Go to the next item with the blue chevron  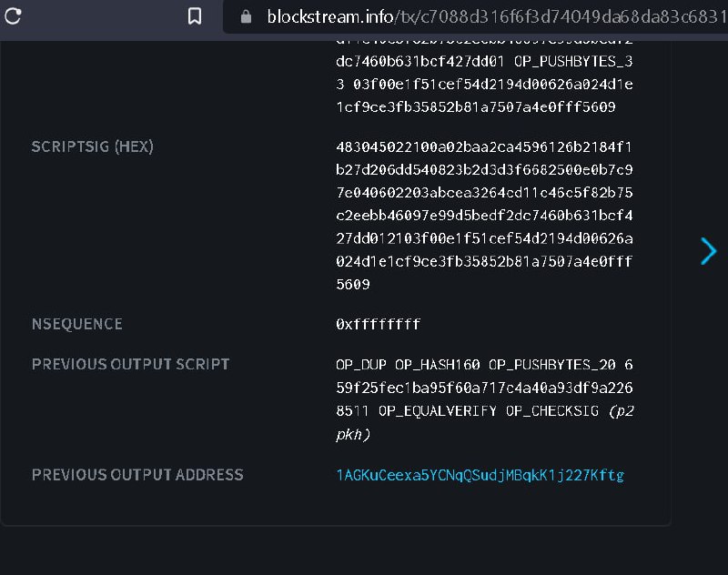[708, 251]
